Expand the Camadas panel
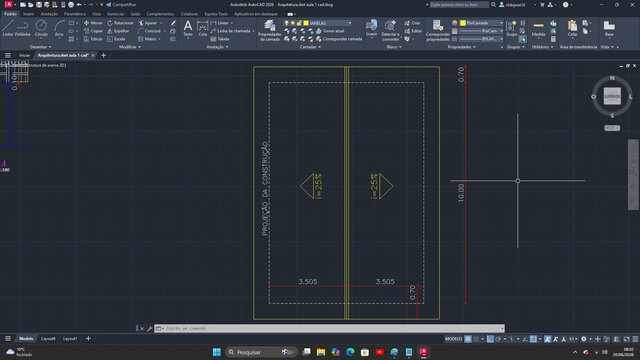 point(310,47)
